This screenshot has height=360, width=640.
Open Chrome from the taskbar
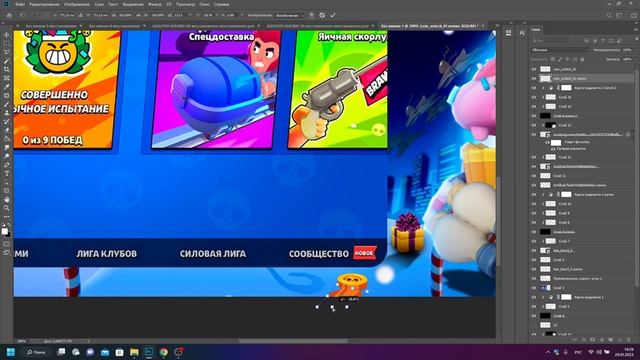(164, 352)
